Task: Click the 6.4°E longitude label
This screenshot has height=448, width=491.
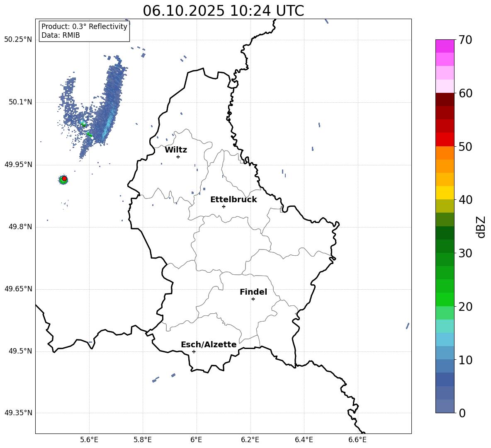Action: pyautogui.click(x=304, y=440)
